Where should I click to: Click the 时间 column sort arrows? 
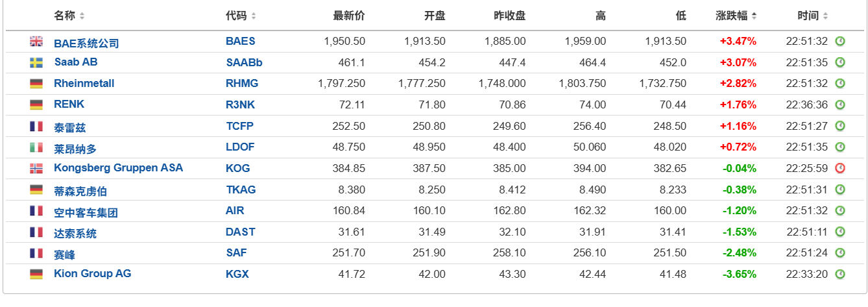coord(826,16)
